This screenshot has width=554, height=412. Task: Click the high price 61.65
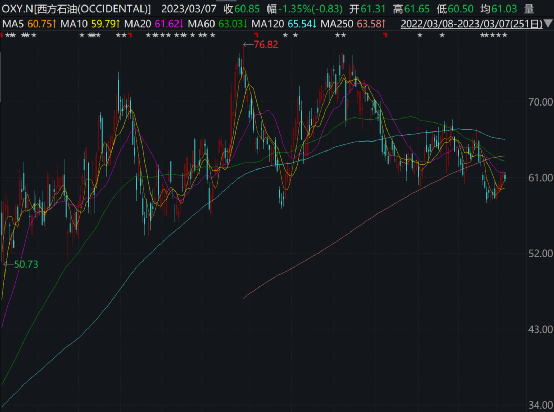click(x=417, y=9)
